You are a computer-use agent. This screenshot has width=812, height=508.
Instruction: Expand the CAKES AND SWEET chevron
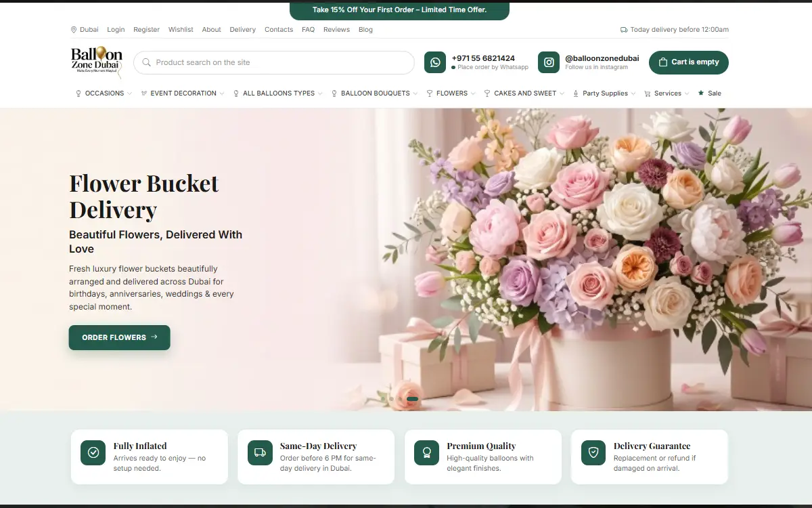coord(562,93)
